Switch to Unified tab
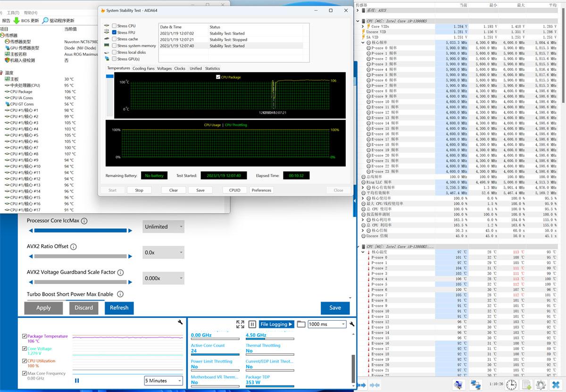This screenshot has width=566, height=392. point(195,68)
